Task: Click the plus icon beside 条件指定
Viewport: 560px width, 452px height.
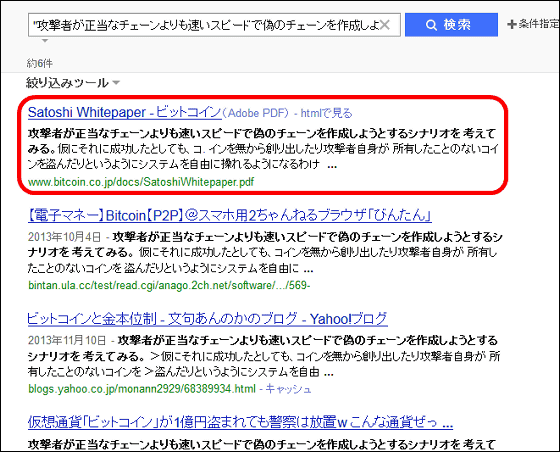Action: (x=512, y=24)
